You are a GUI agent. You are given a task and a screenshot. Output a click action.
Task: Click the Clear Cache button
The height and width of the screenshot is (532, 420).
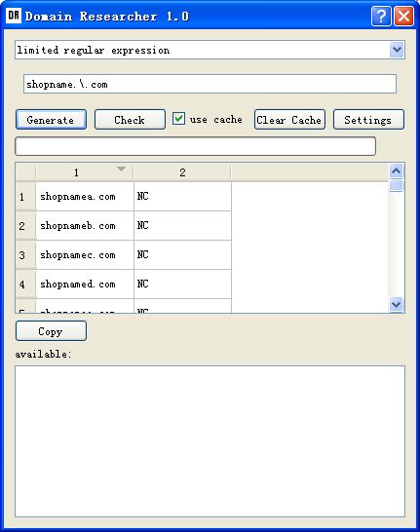pyautogui.click(x=289, y=120)
